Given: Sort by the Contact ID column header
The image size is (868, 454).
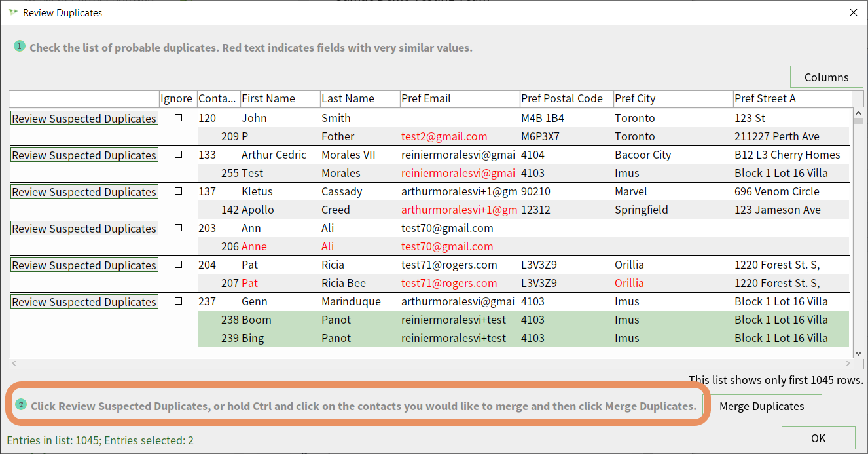Looking at the screenshot, I should [218, 99].
